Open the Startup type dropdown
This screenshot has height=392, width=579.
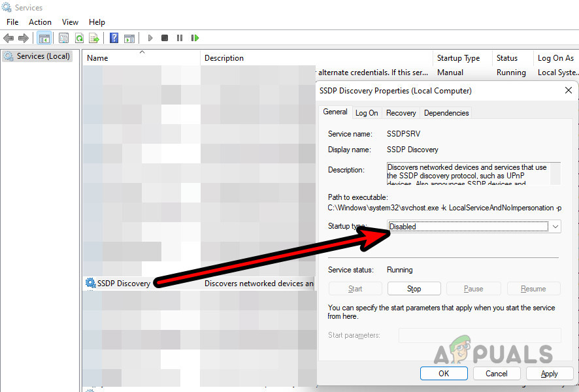(x=554, y=226)
